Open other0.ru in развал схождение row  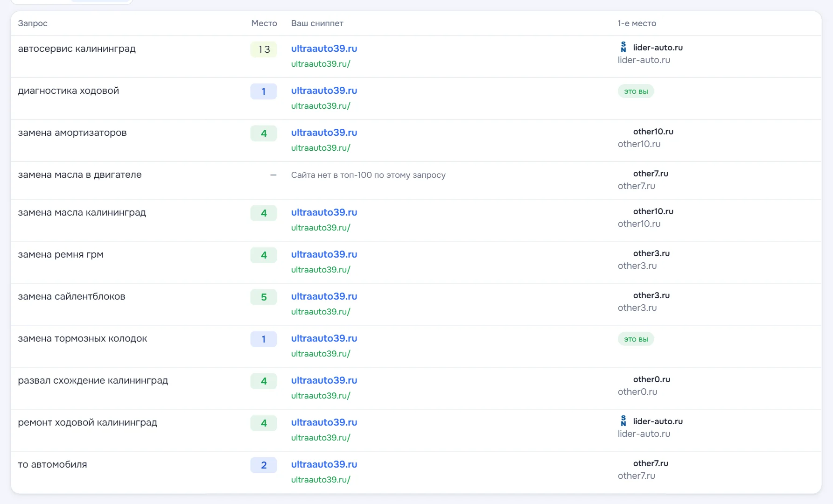pos(651,379)
